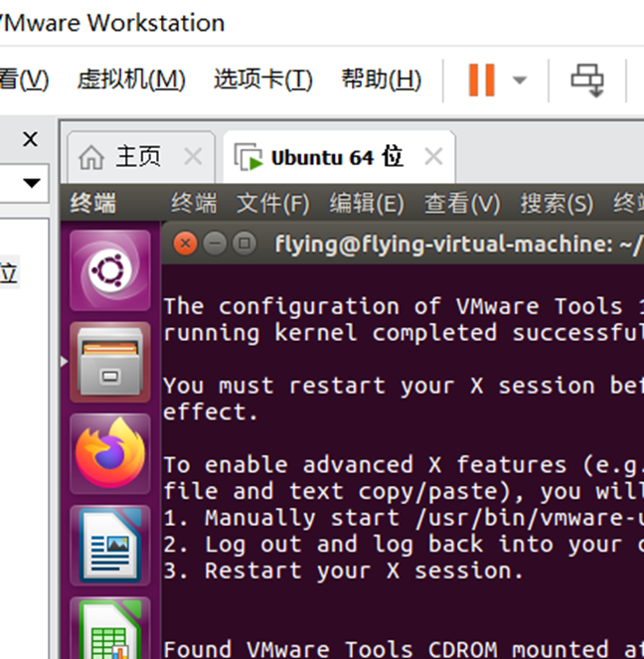Screen dimensions: 644x659
Task: Click the line '3. Restart your X session.'
Action: point(343,571)
